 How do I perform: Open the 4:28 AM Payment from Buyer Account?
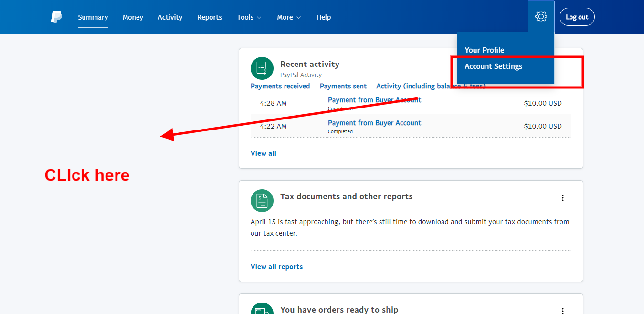[x=374, y=100]
